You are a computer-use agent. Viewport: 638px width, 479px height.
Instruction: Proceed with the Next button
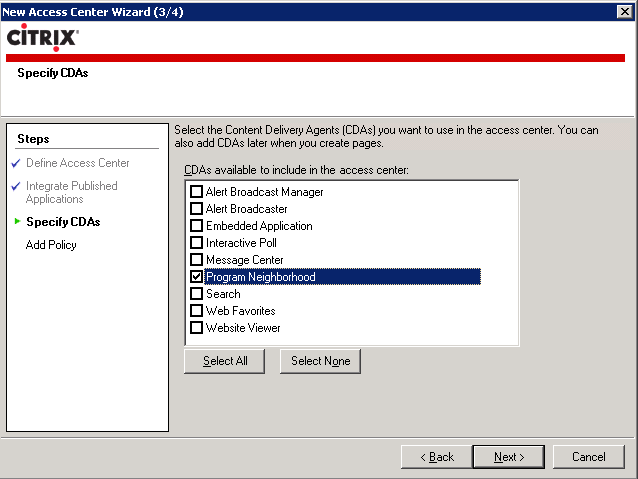pos(509,457)
